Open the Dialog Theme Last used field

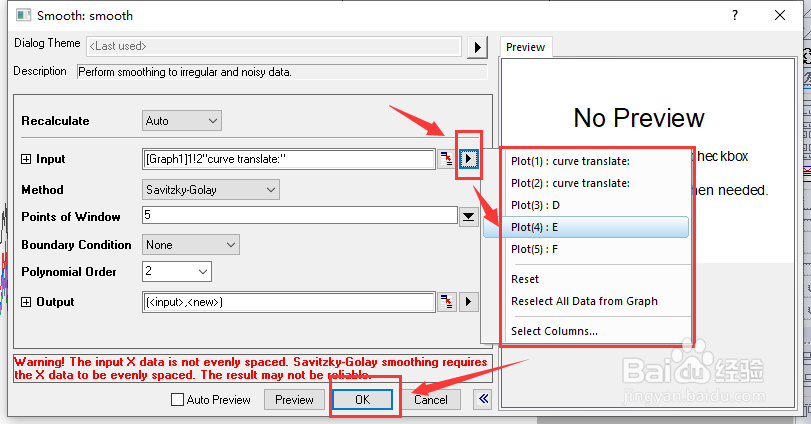pyautogui.click(x=274, y=46)
